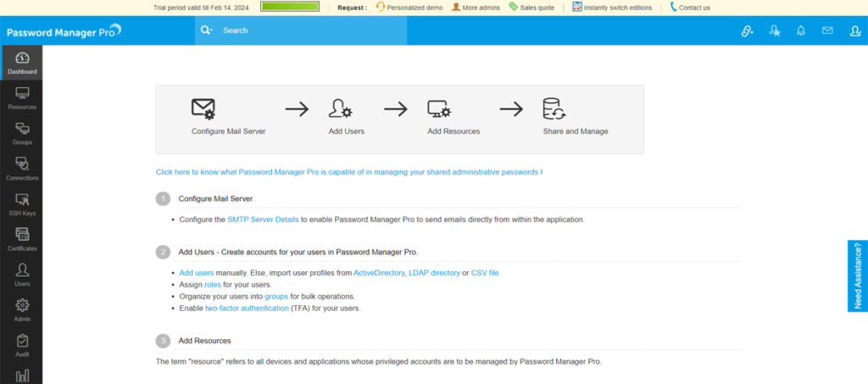Open the Resources tab in sidebar
868x384 pixels.
tap(22, 97)
